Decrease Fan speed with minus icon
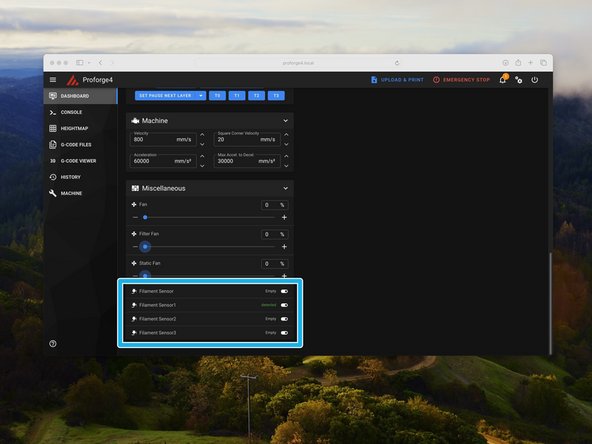Viewport: 592px width, 444px height. [x=135, y=217]
